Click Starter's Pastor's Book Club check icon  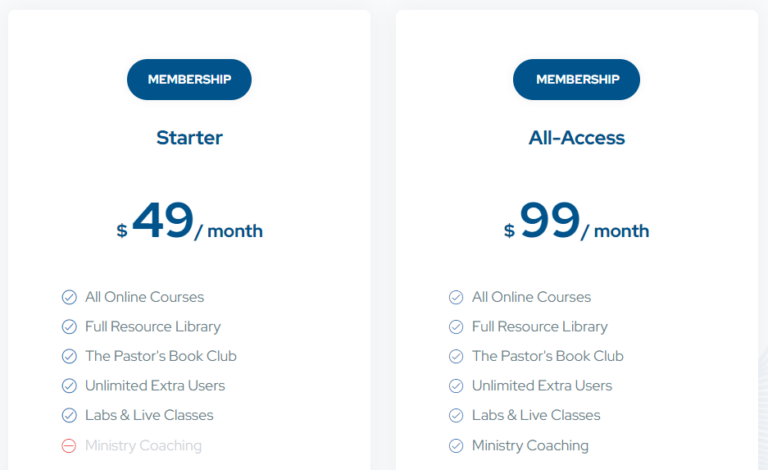click(69, 356)
